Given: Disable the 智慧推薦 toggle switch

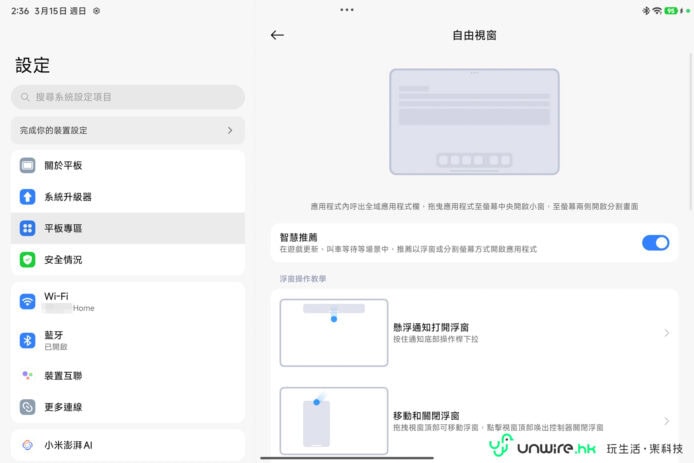Looking at the screenshot, I should pos(655,242).
